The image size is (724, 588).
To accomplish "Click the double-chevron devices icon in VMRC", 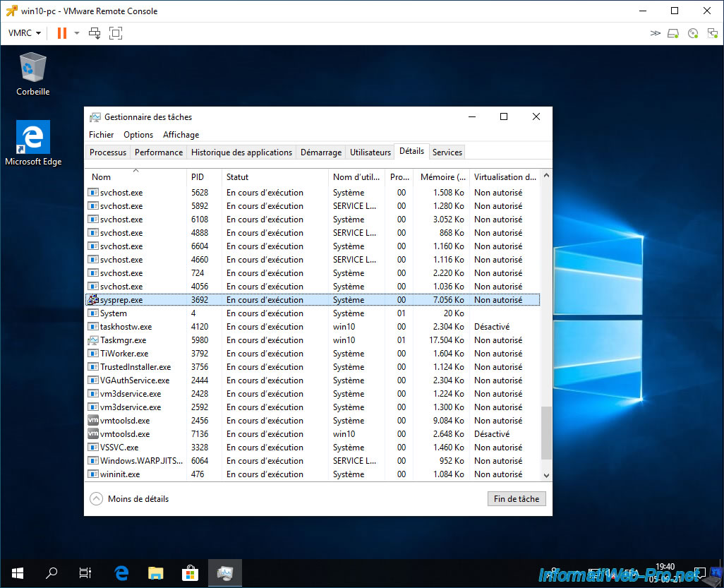I will tap(656, 32).
